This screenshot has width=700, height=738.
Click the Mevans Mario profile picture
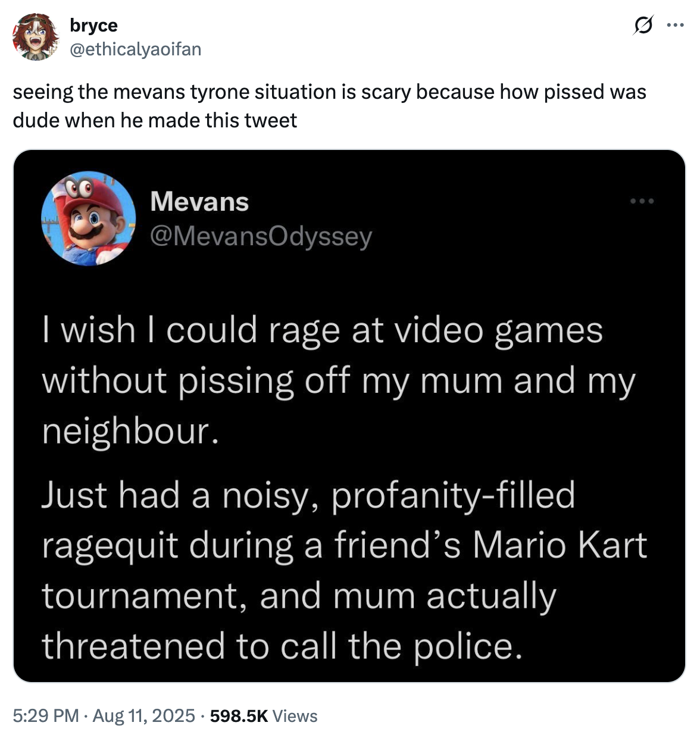[88, 218]
